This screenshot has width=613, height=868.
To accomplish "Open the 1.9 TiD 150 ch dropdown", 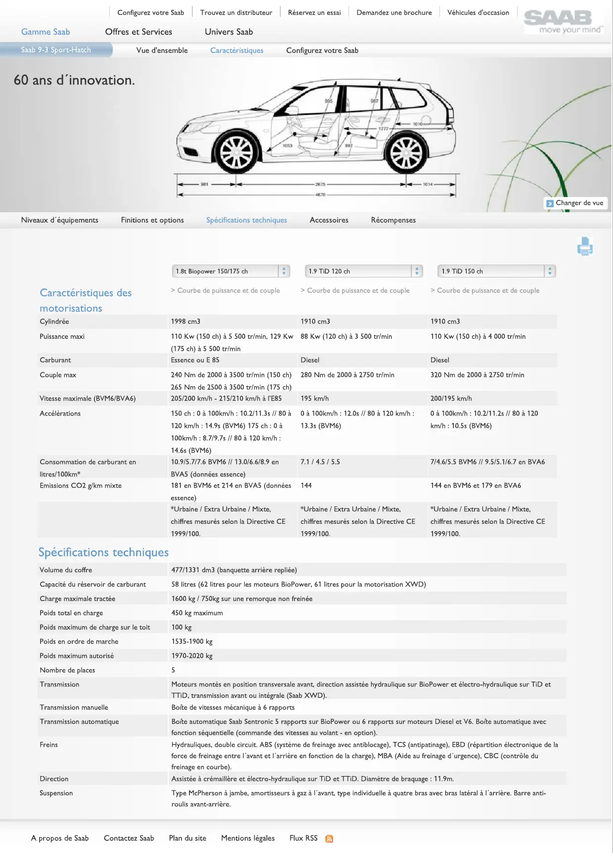I will 496,271.
